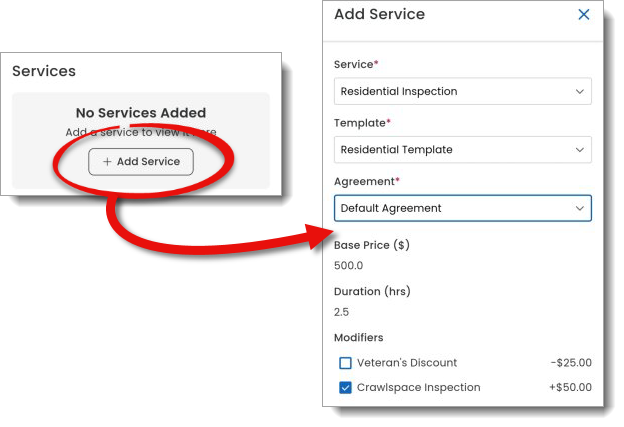
Task: Click the Services section heading
Action: pyautogui.click(x=44, y=72)
